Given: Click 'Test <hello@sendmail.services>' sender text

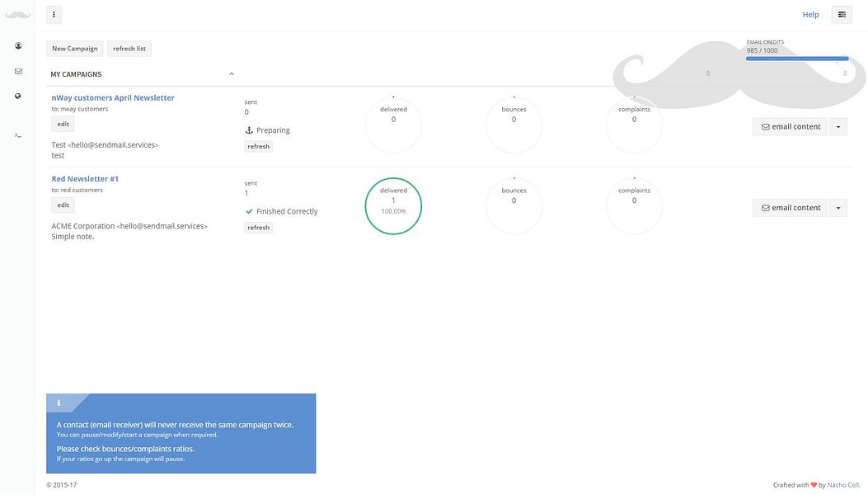Looking at the screenshot, I should pyautogui.click(x=105, y=144).
